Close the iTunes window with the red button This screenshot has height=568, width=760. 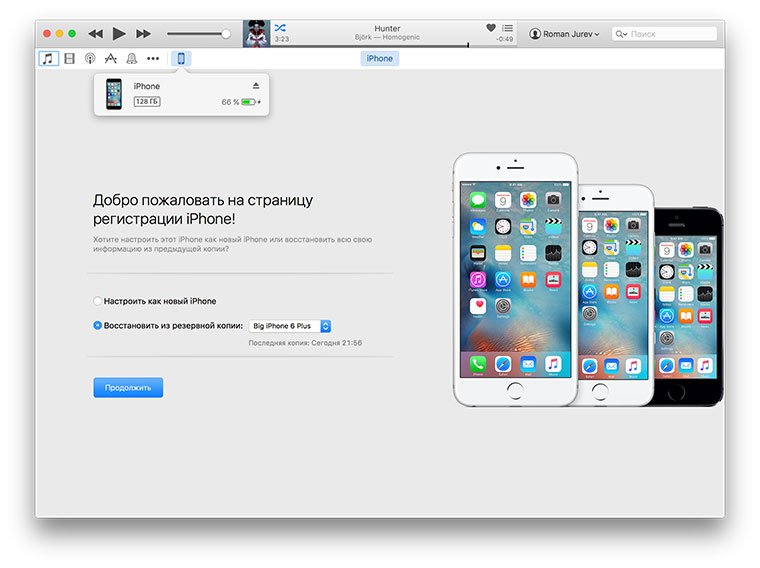click(47, 33)
